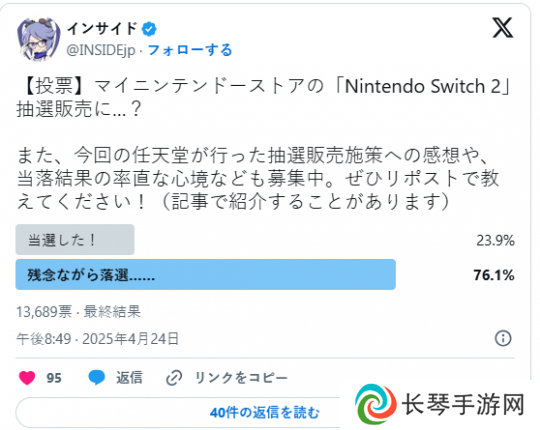The image size is (540, 430).
Task: Follow account via フォローする link
Action: [x=190, y=50]
